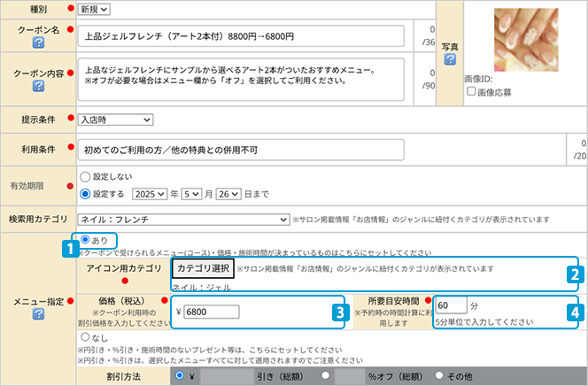Click the 所要目安時間 field showing 60

coord(451,305)
